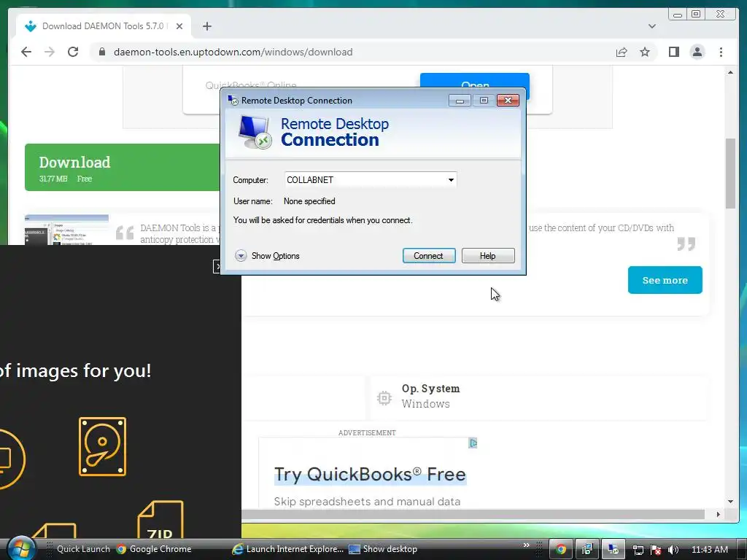Click the horizontal scrollbar right arrow

point(719,514)
